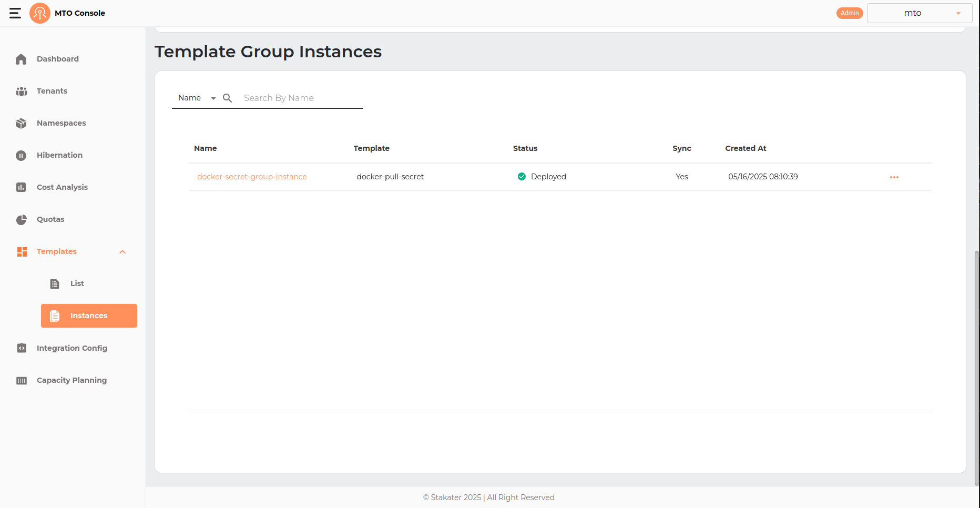This screenshot has width=980, height=508.
Task: Click the Cost Analysis chart icon
Action: click(21, 187)
